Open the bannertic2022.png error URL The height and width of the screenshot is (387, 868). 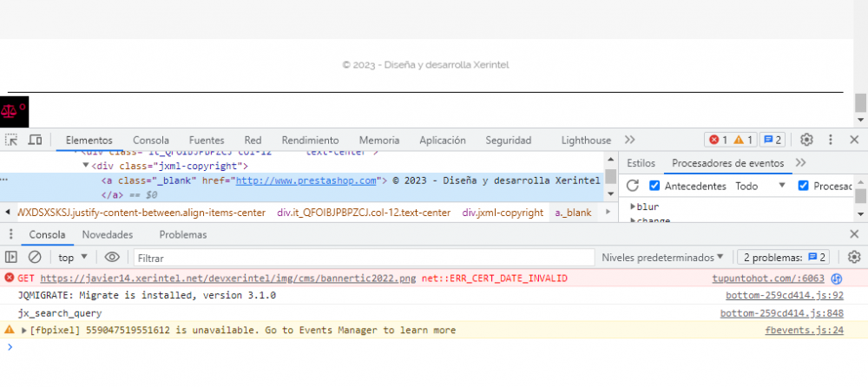point(228,278)
